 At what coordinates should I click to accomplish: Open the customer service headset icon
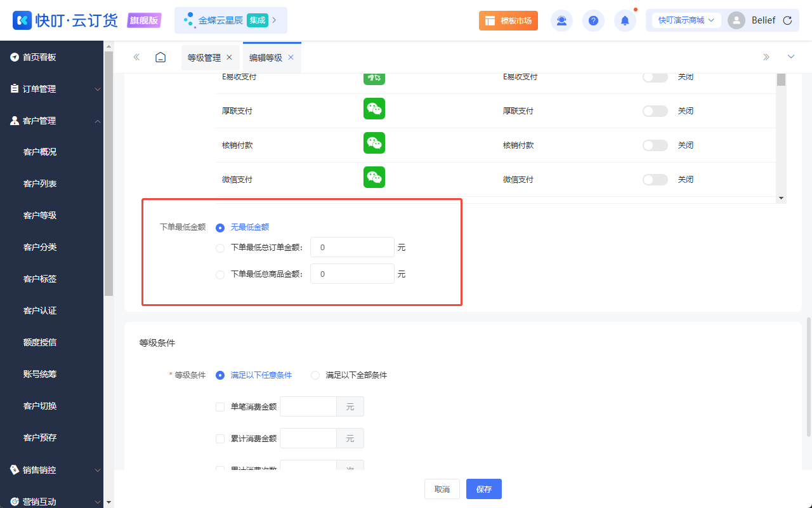(561, 20)
